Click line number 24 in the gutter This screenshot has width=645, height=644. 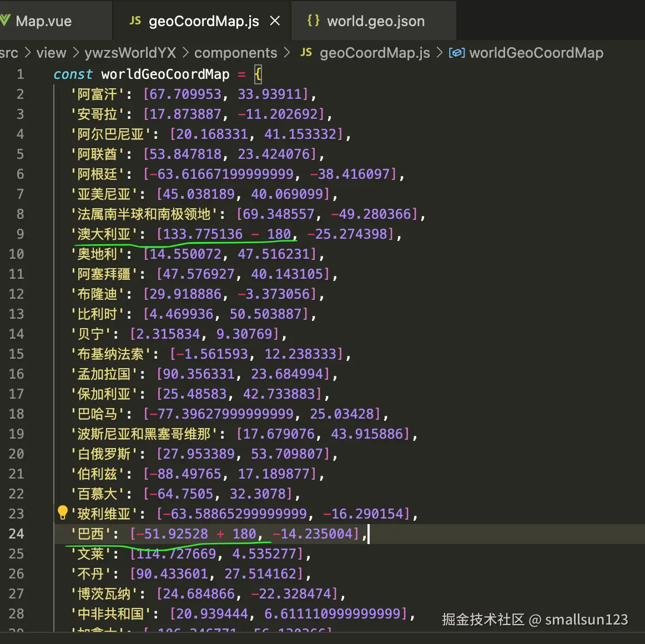tap(17, 534)
